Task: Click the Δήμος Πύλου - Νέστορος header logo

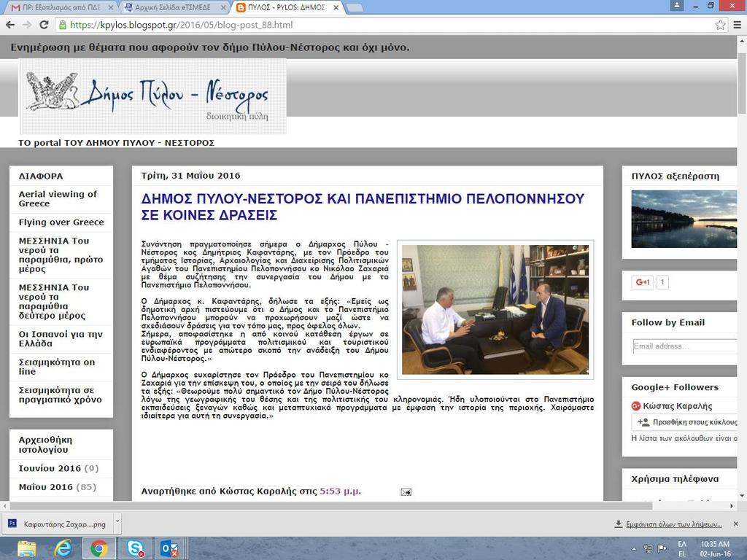Action: pyautogui.click(x=153, y=96)
